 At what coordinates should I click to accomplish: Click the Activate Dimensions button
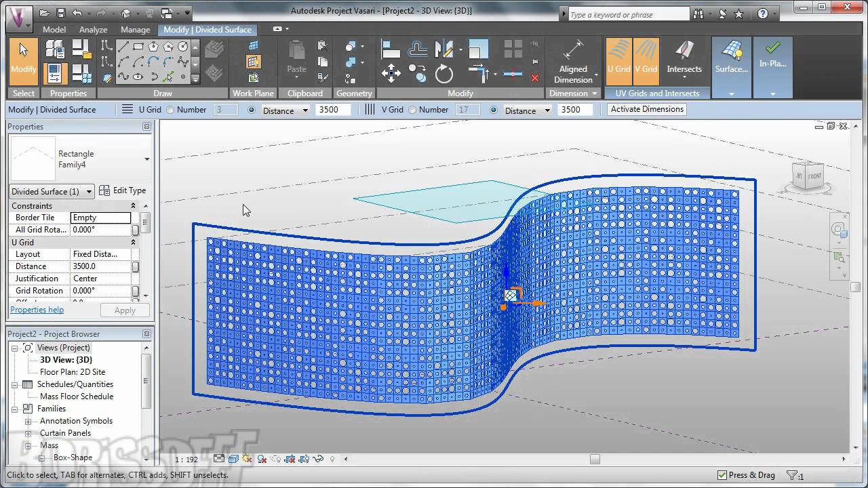[647, 109]
